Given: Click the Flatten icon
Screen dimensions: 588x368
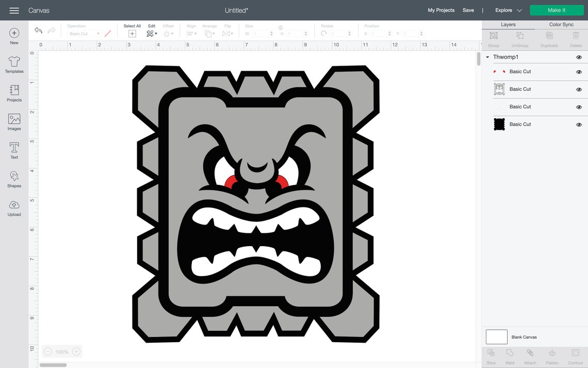Looking at the screenshot, I should point(552,355).
